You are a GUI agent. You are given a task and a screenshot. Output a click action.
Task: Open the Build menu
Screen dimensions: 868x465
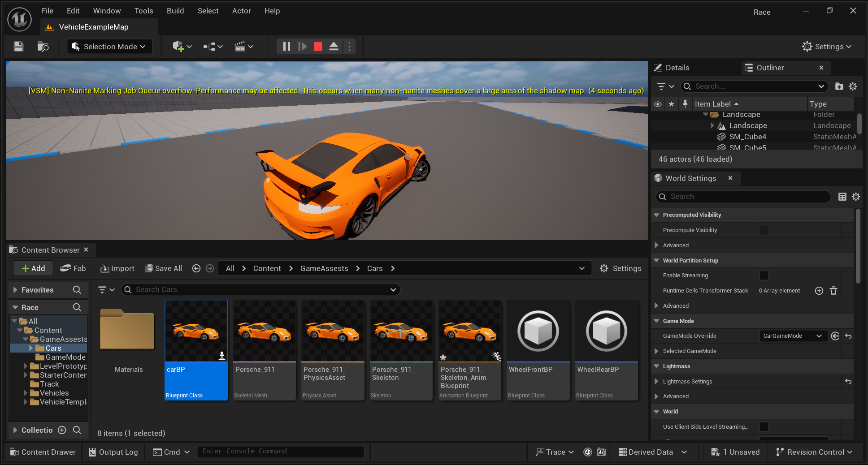click(175, 11)
